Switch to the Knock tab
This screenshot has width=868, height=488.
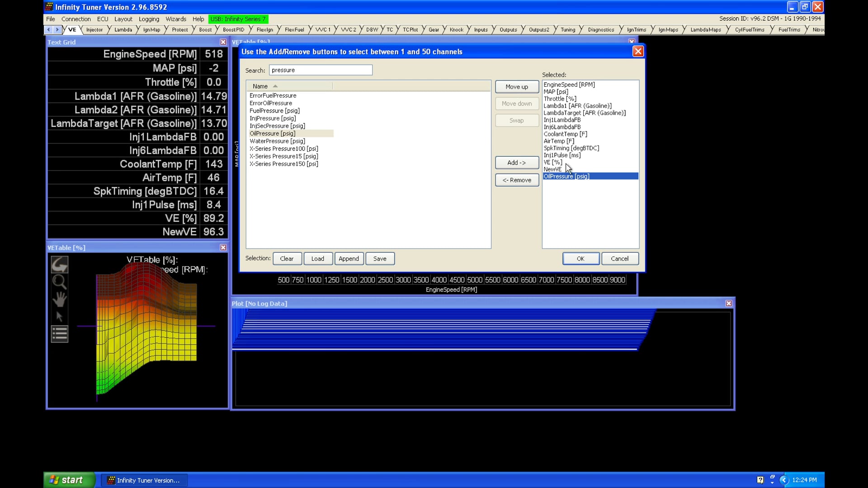pyautogui.click(x=456, y=29)
